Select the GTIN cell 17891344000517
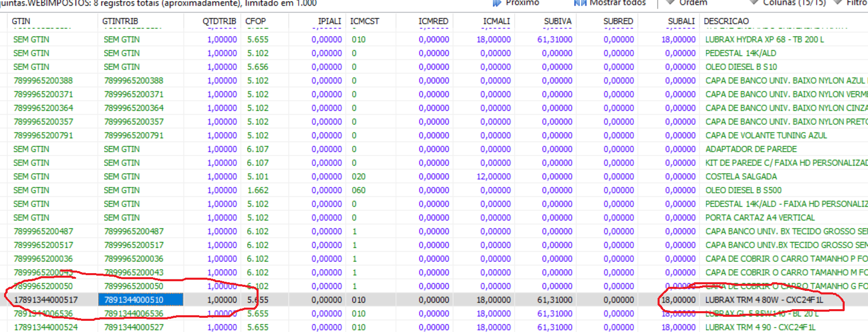 (46, 300)
